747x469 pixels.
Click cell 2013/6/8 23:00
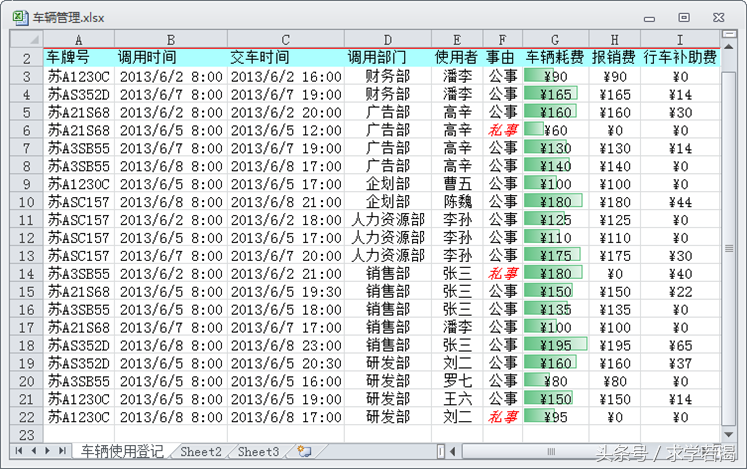pyautogui.click(x=286, y=345)
